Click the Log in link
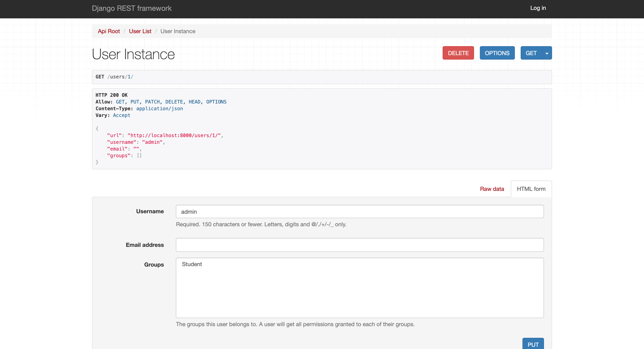 (x=538, y=8)
